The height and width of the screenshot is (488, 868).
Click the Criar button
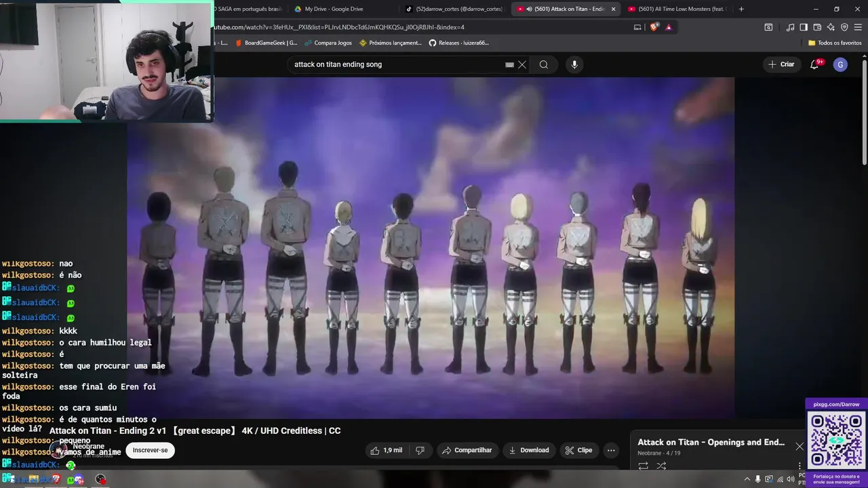[781, 64]
